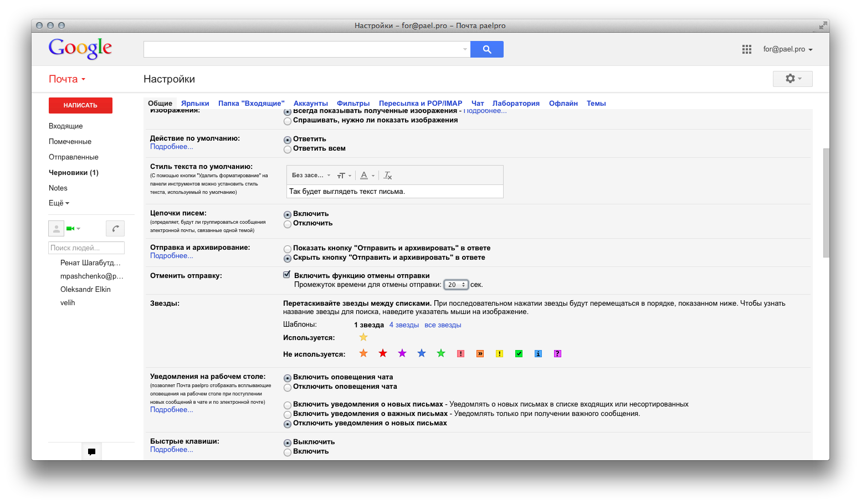Click the text color picker button

pos(366,176)
